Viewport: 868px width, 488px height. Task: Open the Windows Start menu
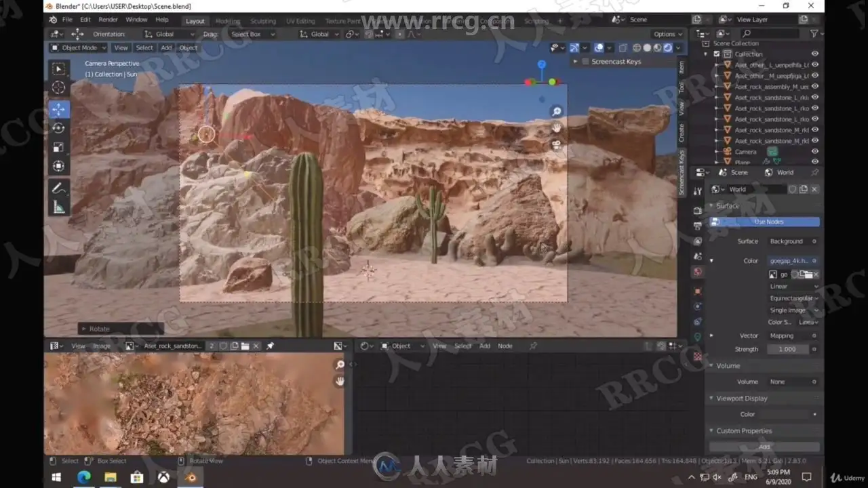click(56, 477)
